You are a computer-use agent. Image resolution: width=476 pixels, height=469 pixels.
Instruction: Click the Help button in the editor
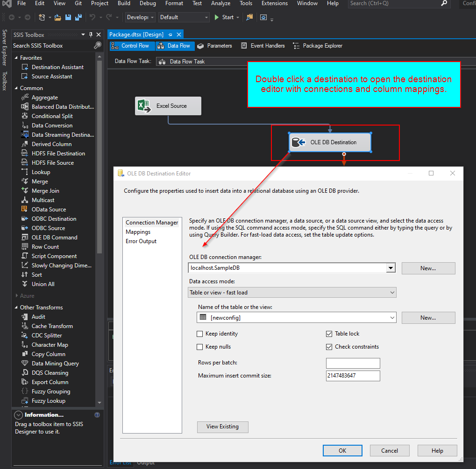click(x=437, y=450)
